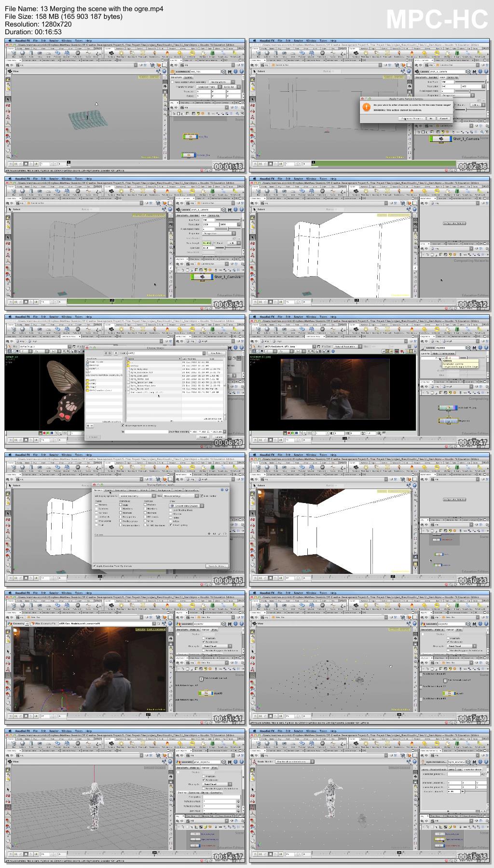Click the favorites star icon in Choose Image
The width and height of the screenshot is (494, 868).
tap(116, 353)
